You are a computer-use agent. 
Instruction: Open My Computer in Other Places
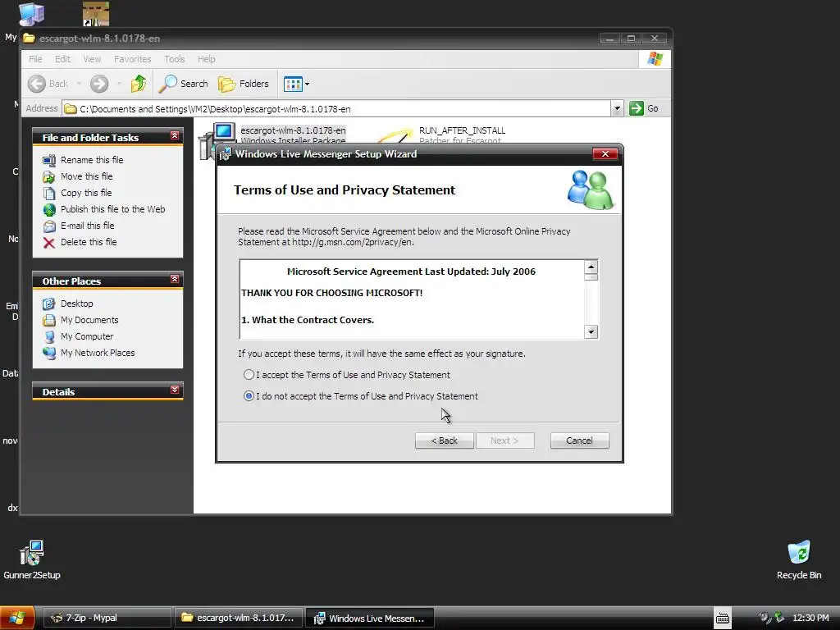click(87, 336)
